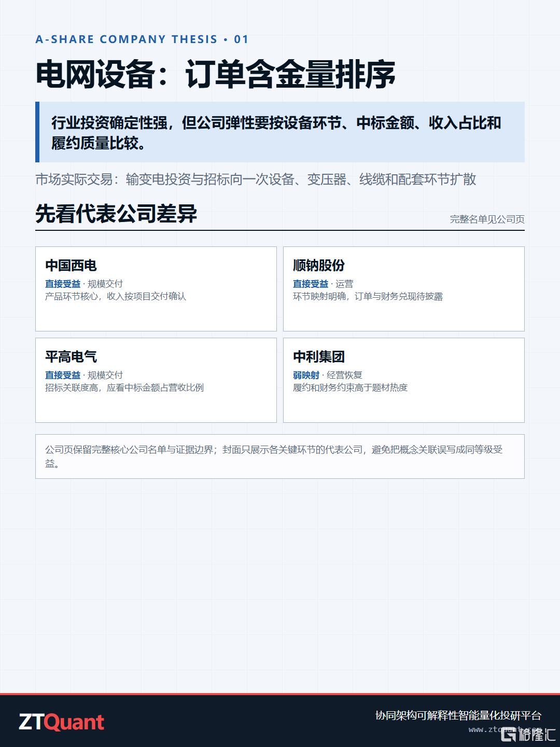
Task: Open the 顺钠股份 company card
Action: (404, 289)
